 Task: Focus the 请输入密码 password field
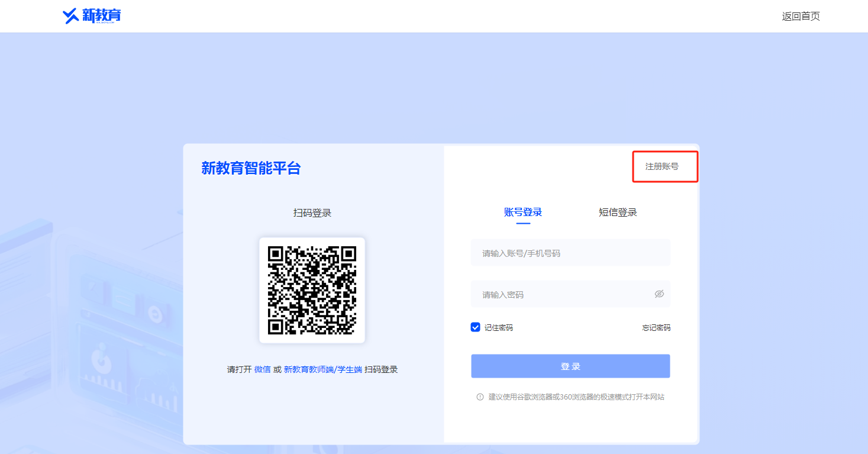(570, 294)
